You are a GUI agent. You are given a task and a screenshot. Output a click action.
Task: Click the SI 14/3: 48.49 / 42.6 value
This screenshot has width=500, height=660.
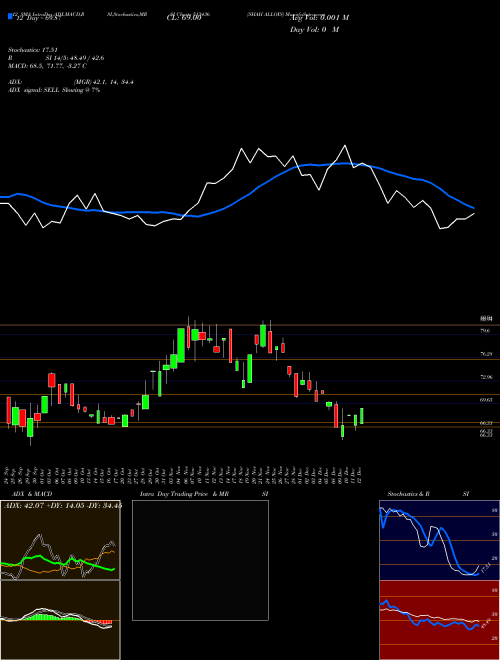point(74,58)
